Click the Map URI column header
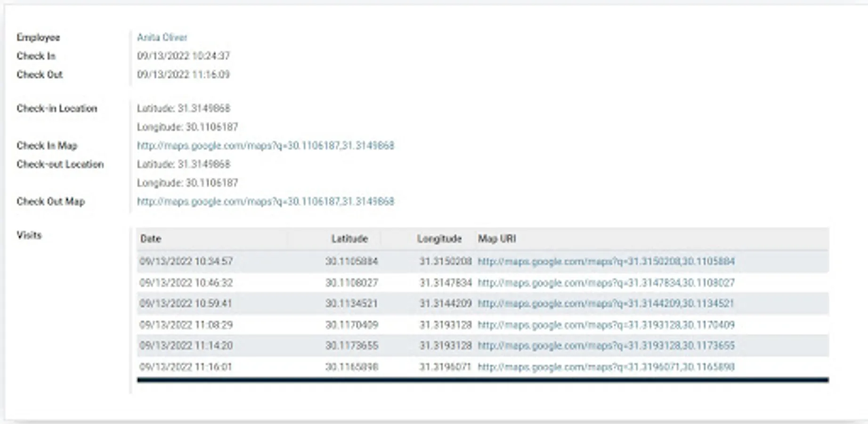 [x=497, y=239]
